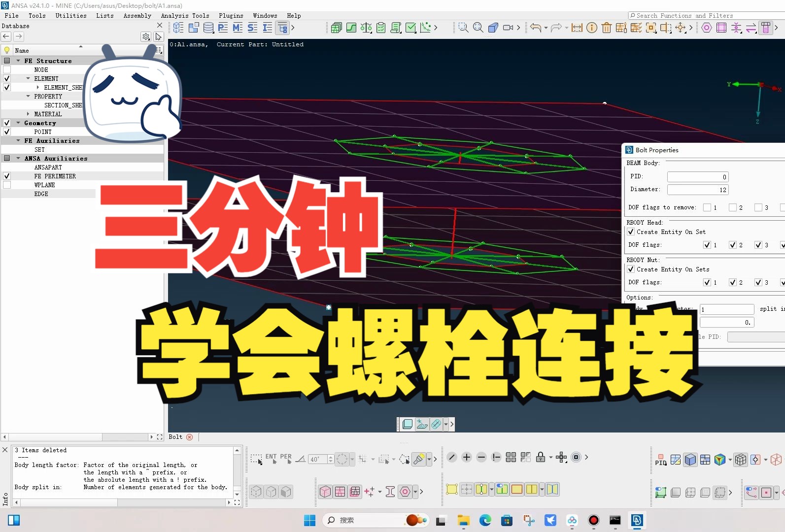Viewport: 785px width, 532px height.
Task: Click the zoom magnifier icon
Action: coord(478,28)
